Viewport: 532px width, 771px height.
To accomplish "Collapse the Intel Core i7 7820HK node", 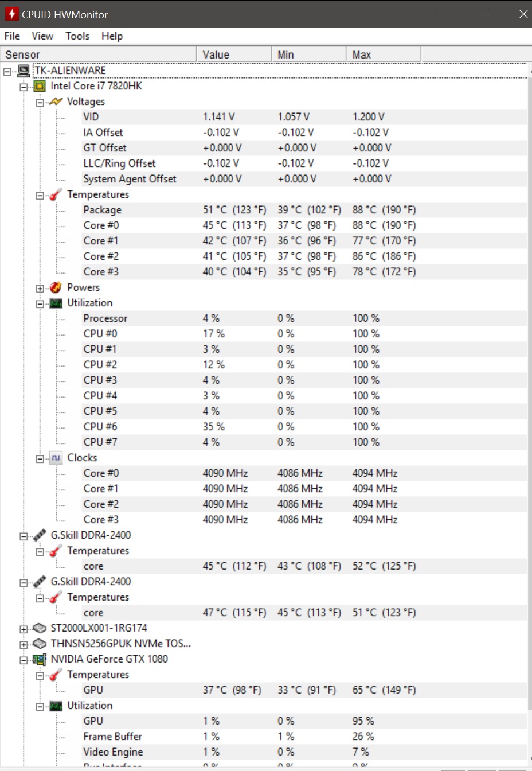I will coord(24,87).
